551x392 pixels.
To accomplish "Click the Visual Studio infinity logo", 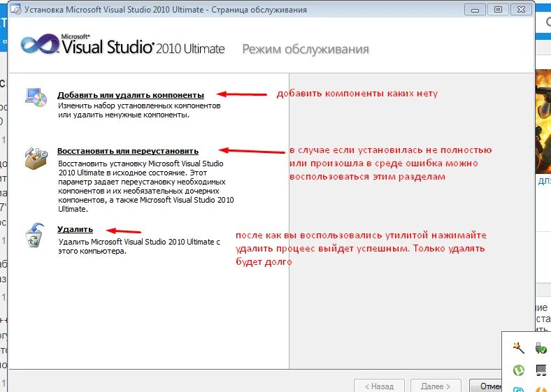I will click(x=40, y=44).
